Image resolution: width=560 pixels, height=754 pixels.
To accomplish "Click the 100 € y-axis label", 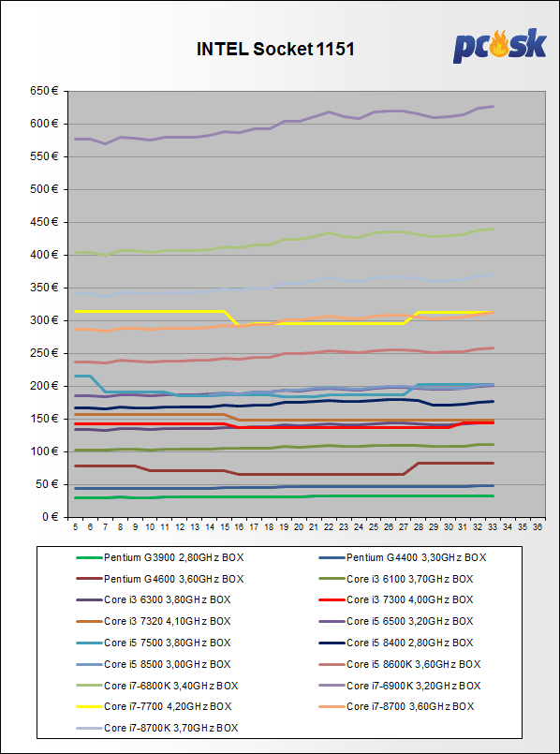I will coord(44,451).
